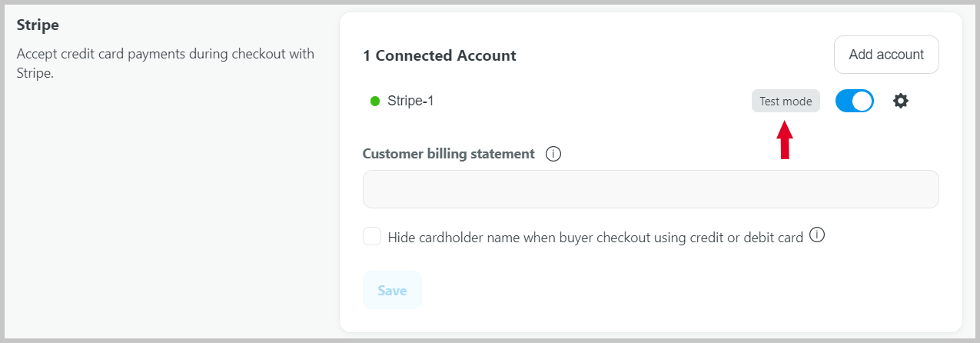Click the green status dot beside Stripe-1
This screenshot has height=343, width=980.
click(375, 101)
